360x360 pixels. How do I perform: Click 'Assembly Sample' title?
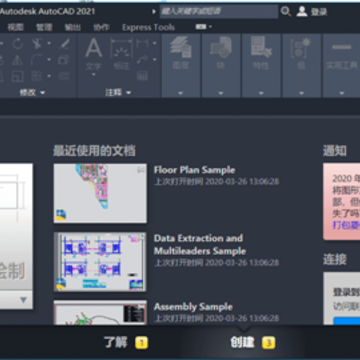coord(193,307)
